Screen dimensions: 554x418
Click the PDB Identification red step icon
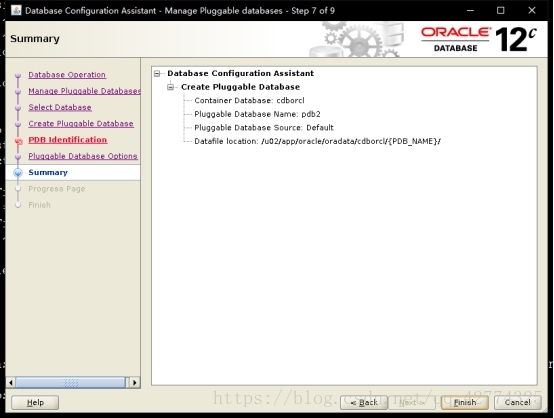(x=19, y=141)
